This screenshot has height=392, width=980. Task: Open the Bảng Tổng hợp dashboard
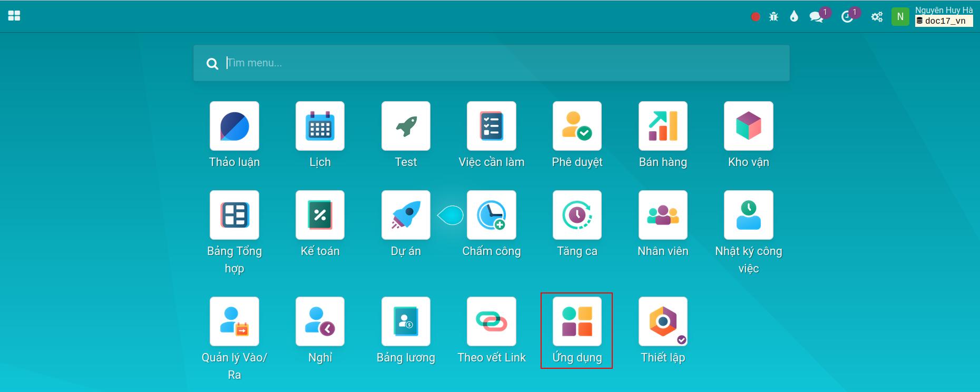click(x=234, y=215)
